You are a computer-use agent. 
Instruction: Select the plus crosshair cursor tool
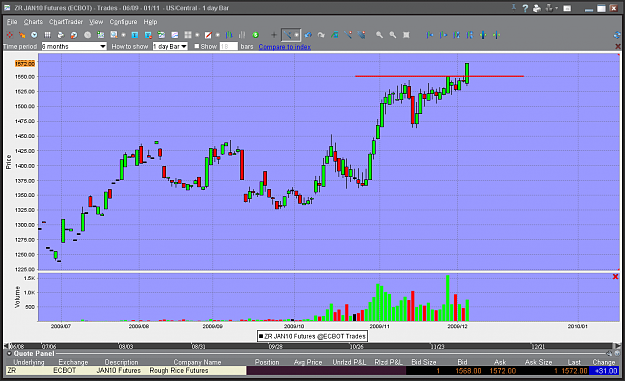(274, 35)
